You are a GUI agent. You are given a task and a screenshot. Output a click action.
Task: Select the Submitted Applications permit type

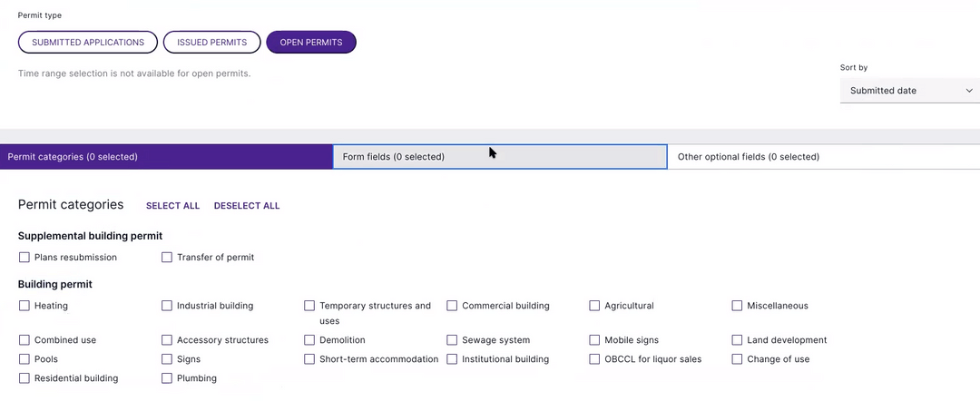tap(88, 43)
